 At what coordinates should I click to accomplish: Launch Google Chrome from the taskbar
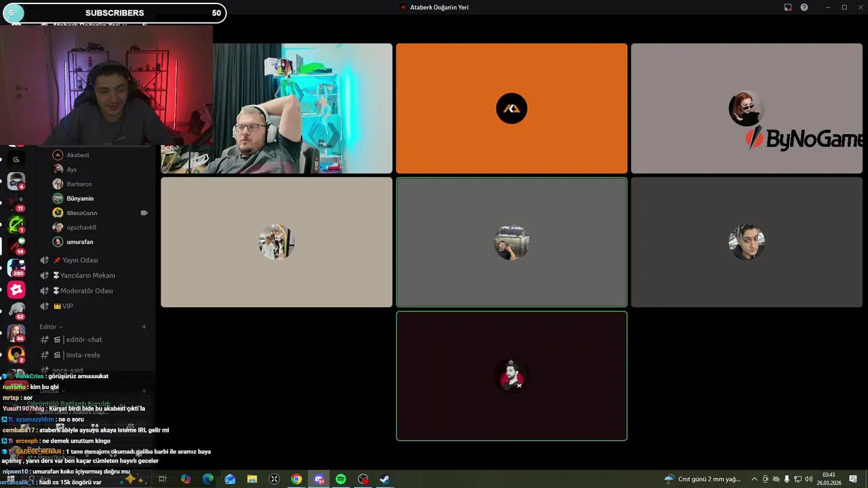(296, 479)
